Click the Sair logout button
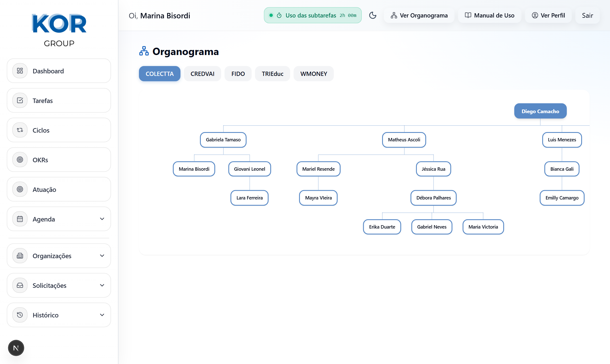610x364 pixels. pos(587,15)
